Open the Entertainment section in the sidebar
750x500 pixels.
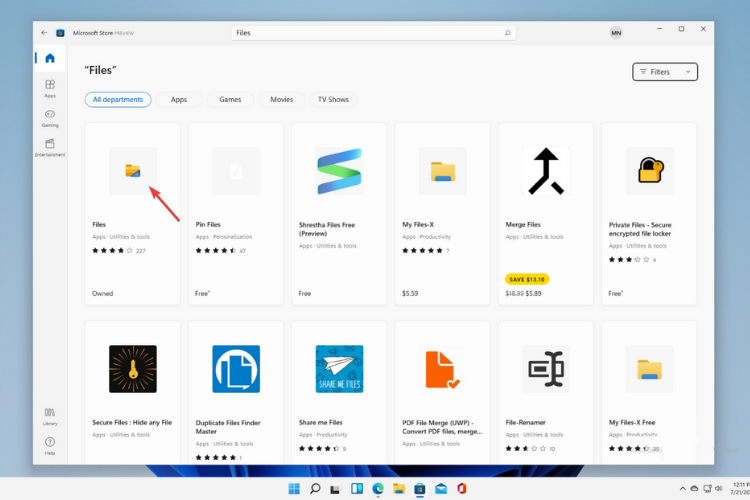coord(50,148)
